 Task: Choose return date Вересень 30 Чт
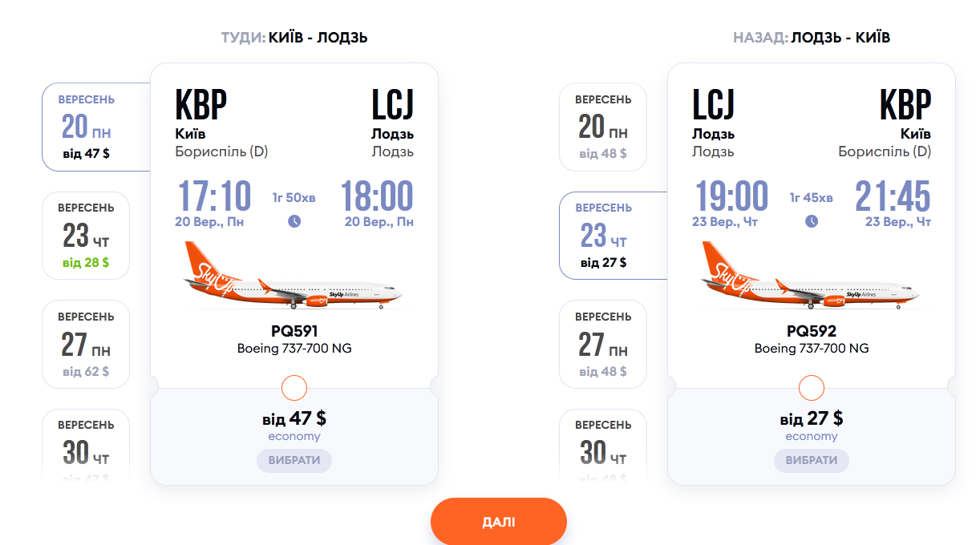tap(603, 445)
